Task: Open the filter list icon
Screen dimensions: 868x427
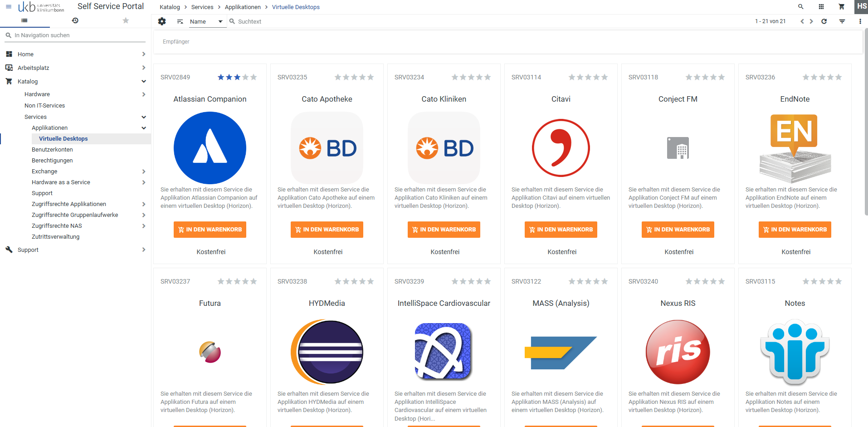Action: pos(842,21)
